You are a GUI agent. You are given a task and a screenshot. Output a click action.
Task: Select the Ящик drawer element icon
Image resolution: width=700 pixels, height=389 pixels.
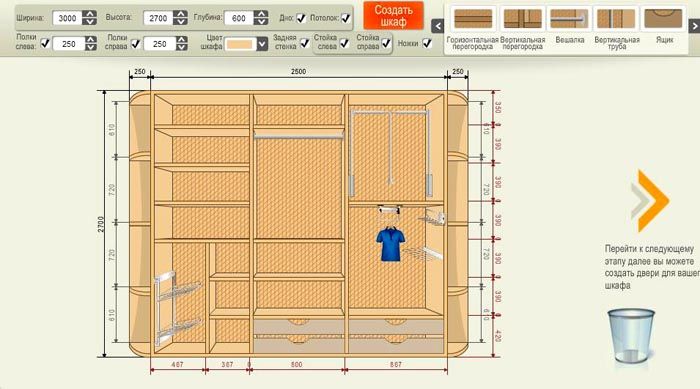(x=662, y=19)
